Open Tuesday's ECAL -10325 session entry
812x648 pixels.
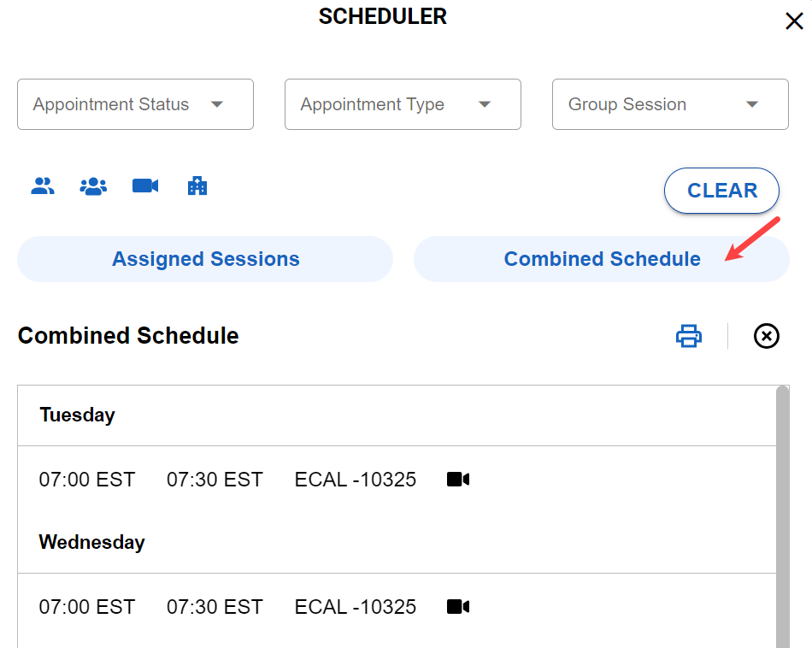356,480
